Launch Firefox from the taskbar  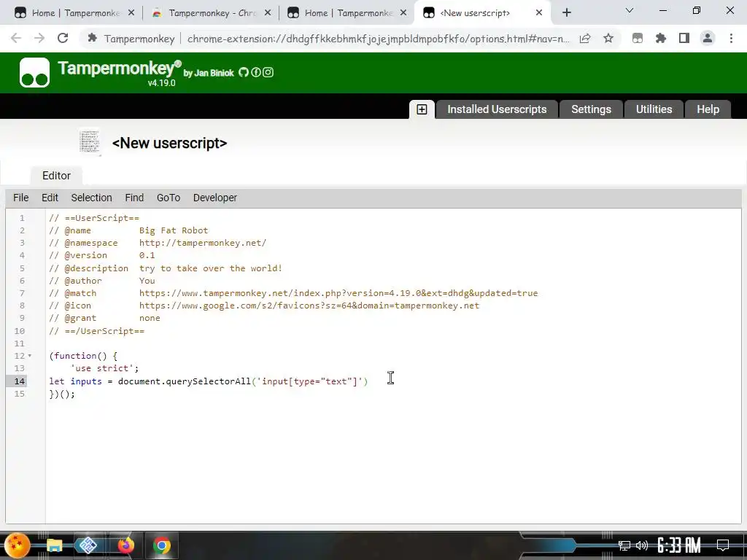coord(125,545)
